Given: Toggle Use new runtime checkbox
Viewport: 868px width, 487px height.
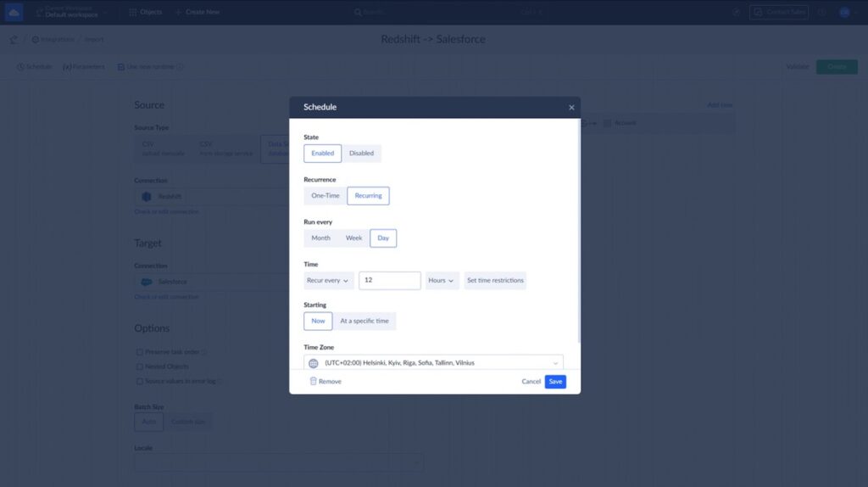Looking at the screenshot, I should pyautogui.click(x=120, y=67).
